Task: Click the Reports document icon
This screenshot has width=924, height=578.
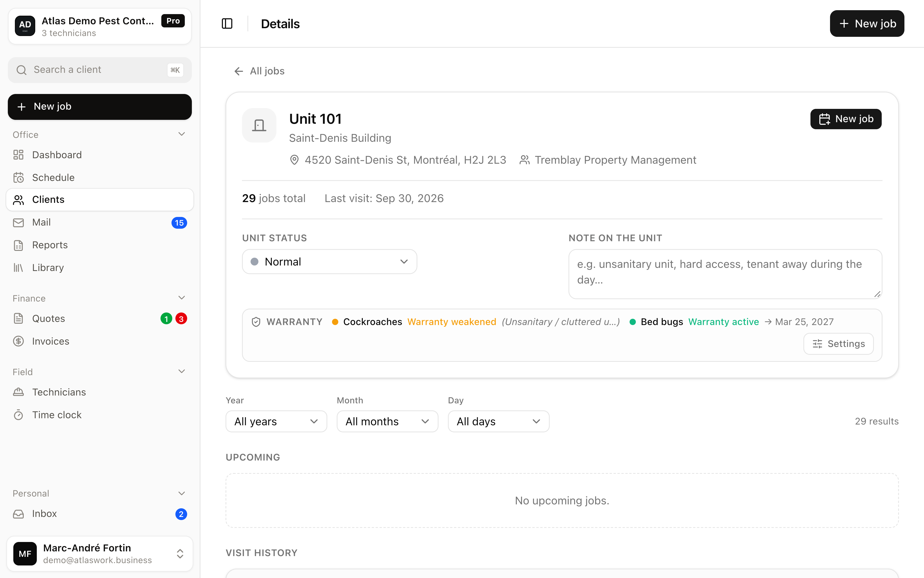Action: point(18,245)
